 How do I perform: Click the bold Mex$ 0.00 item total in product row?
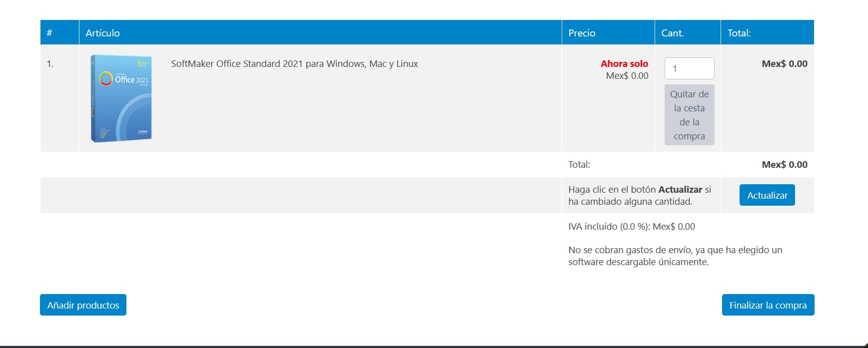[785, 63]
